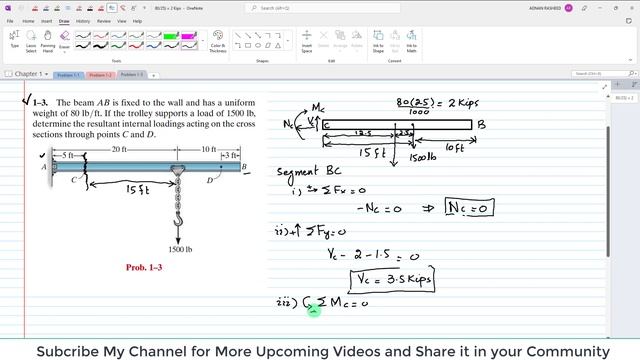Expand the pen gallery dropdown

click(x=203, y=41)
